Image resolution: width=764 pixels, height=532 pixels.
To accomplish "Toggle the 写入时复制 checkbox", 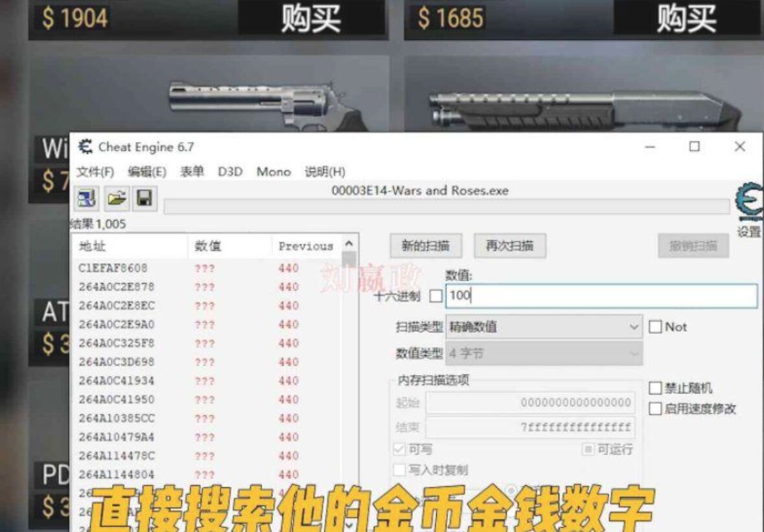I will tap(399, 470).
